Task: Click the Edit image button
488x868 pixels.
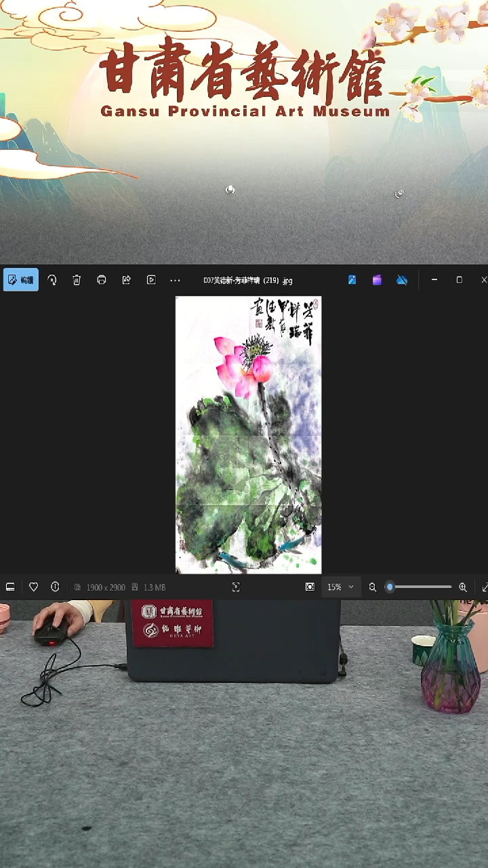Action: coord(20,280)
